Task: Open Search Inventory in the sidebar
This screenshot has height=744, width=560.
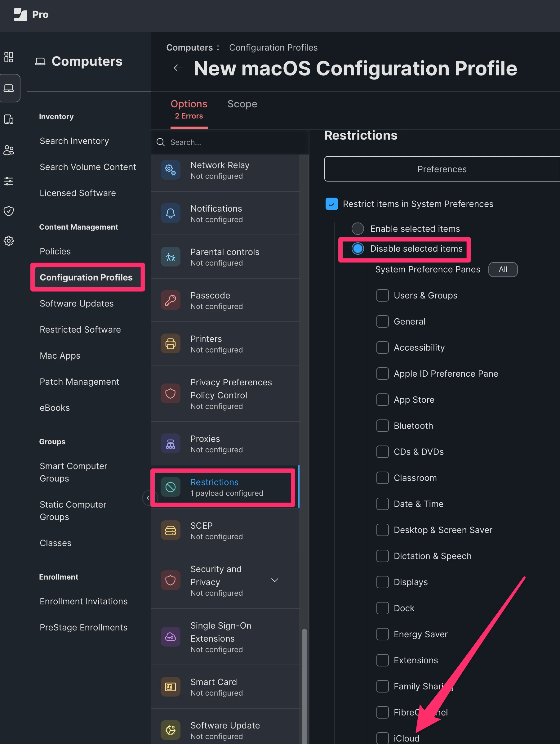Action: pyautogui.click(x=74, y=141)
